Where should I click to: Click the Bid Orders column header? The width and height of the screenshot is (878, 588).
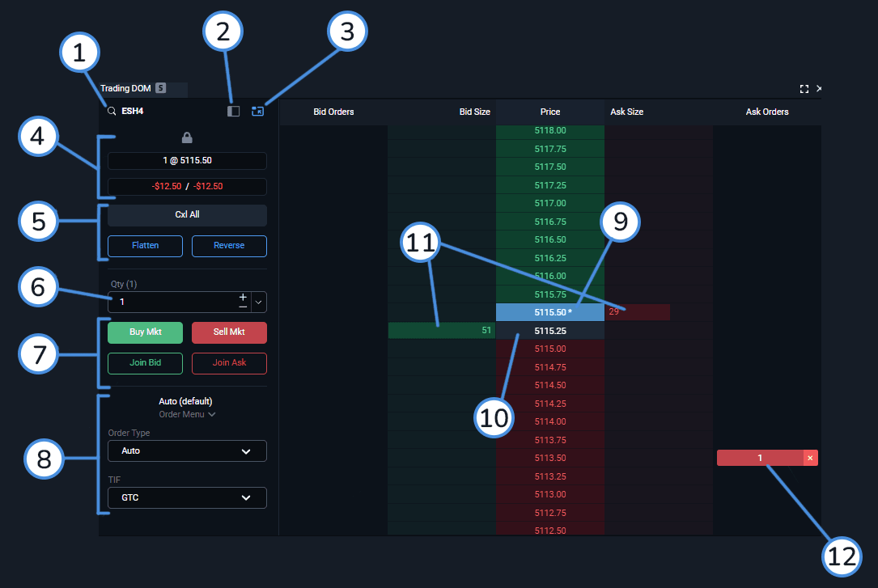[x=333, y=112]
